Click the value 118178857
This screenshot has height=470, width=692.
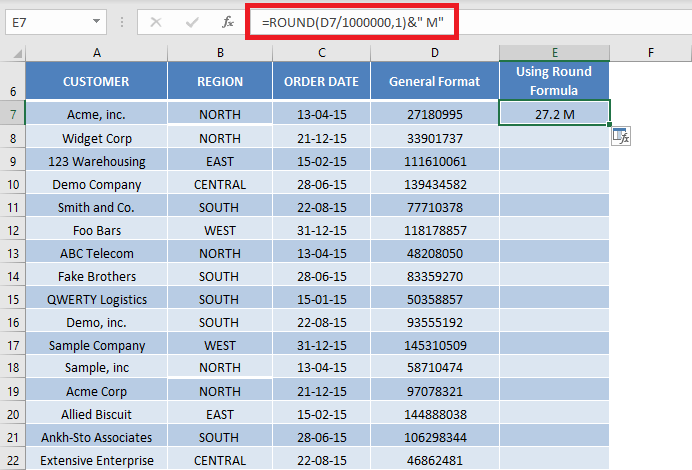[435, 230]
